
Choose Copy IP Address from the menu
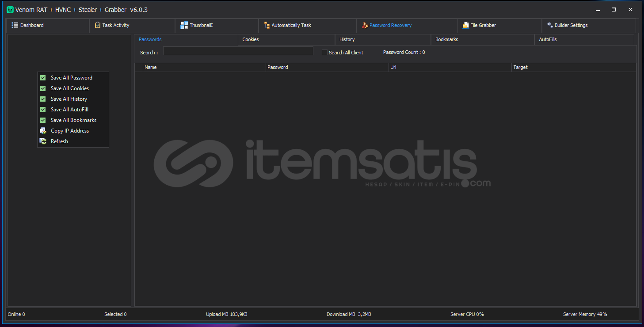[x=73, y=131]
